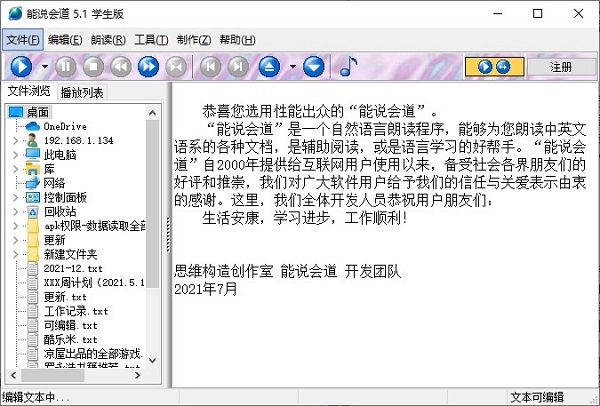Click the 注册 register button
Screen dimensions: 600x406
(561, 67)
